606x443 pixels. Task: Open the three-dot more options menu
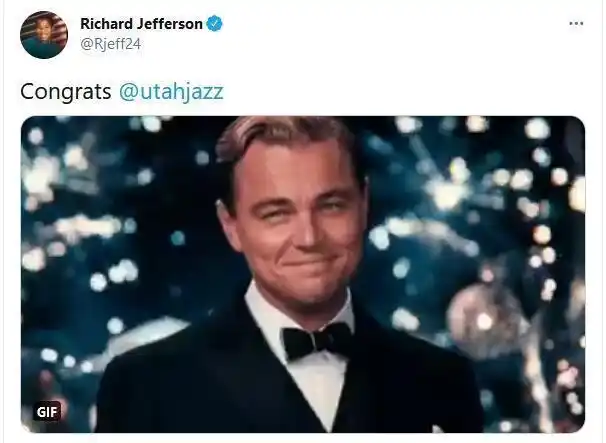(576, 24)
